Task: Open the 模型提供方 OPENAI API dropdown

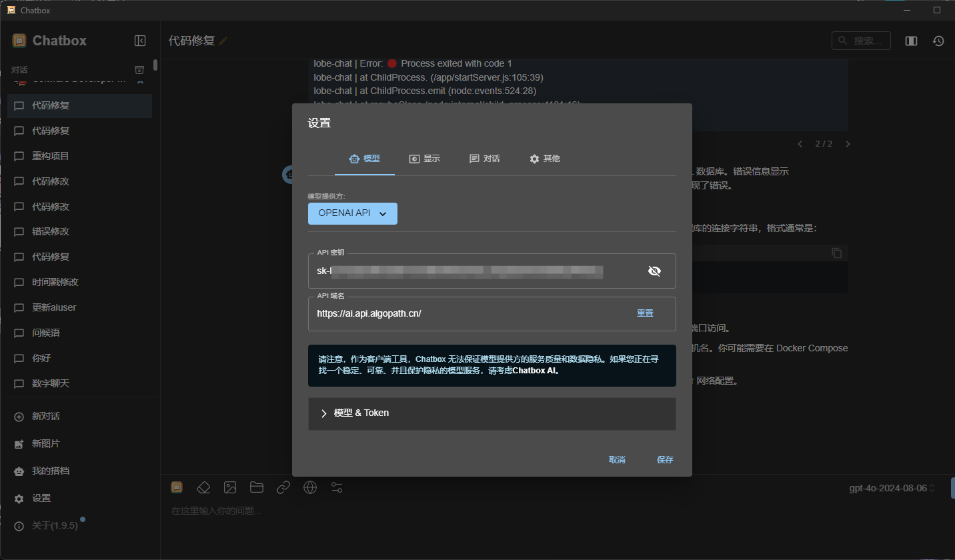Action: (353, 213)
